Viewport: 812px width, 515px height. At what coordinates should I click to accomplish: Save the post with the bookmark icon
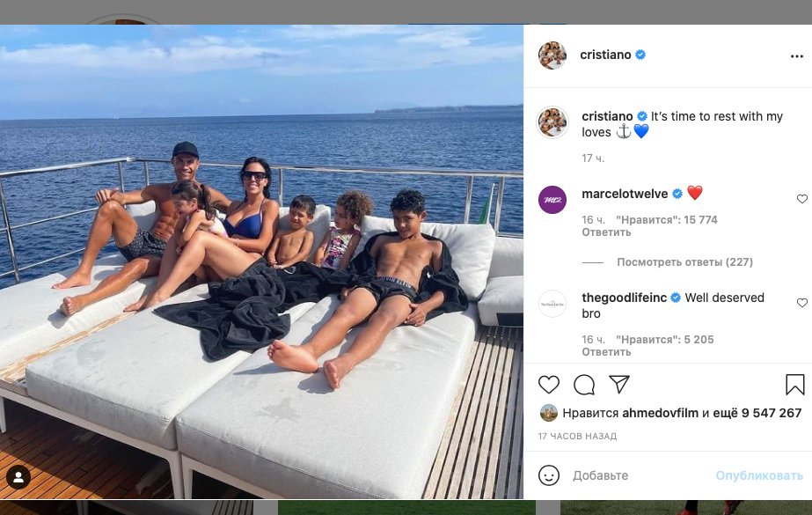click(794, 385)
